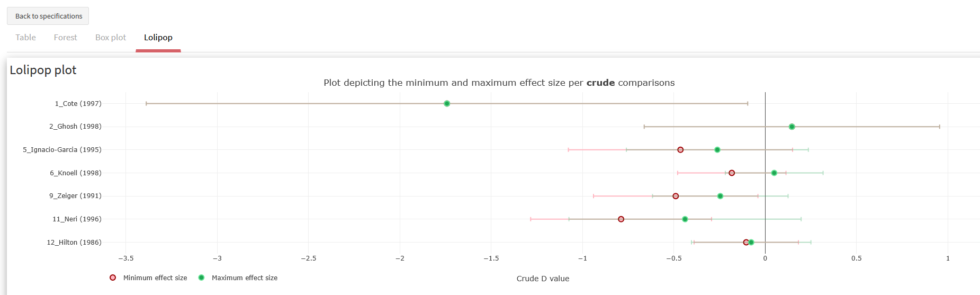Click the green marker for 1_Cote (1997)
980x295 pixels.
point(447,104)
